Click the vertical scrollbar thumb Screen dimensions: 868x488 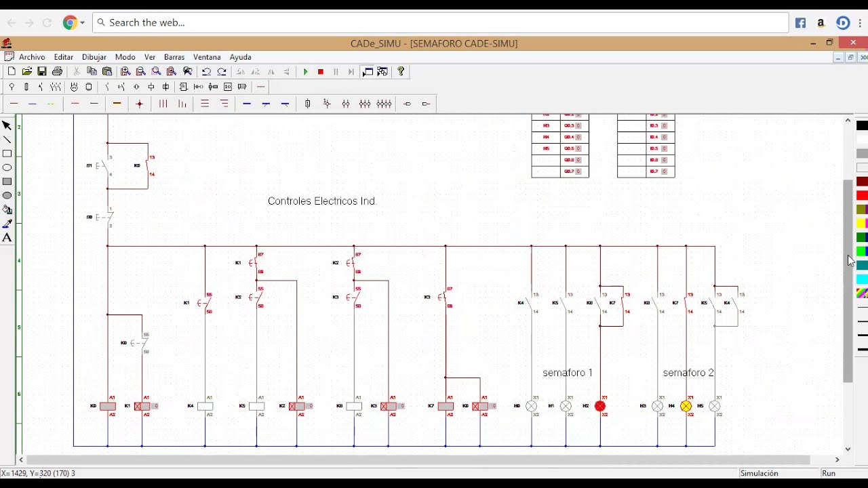848,281
